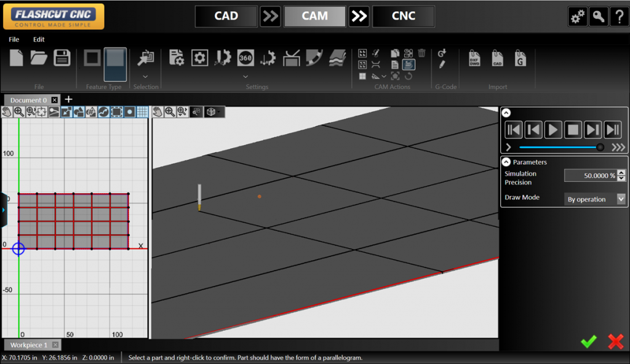Viewport: 630px width, 364px height.
Task: Open the gears configuration icon at top right
Action: click(x=577, y=17)
